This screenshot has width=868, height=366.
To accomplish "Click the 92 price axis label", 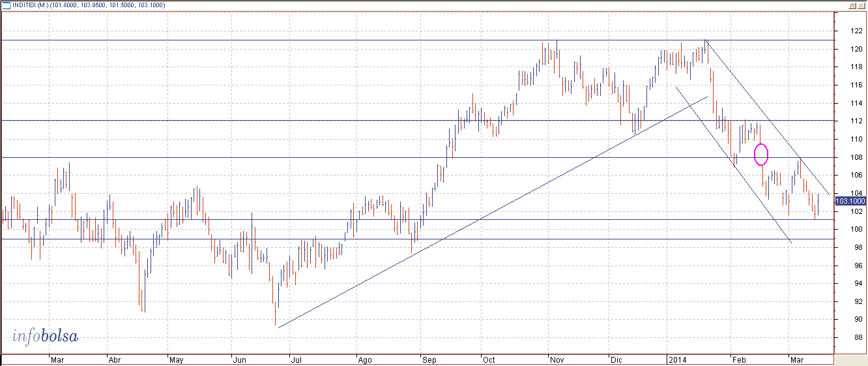I will coord(857,301).
